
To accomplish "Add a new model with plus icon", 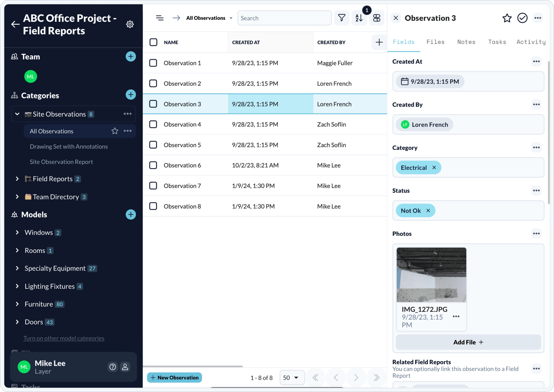I will point(131,214).
